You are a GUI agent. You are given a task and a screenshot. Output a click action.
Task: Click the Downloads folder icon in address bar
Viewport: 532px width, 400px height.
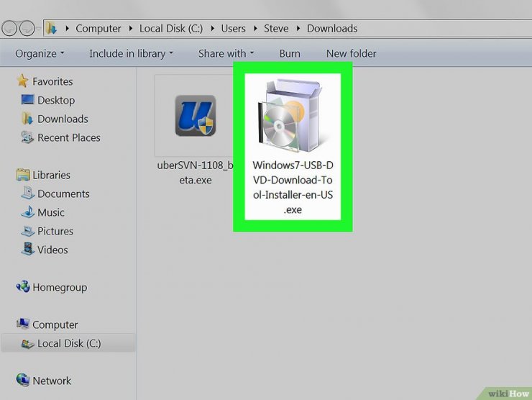click(x=51, y=28)
